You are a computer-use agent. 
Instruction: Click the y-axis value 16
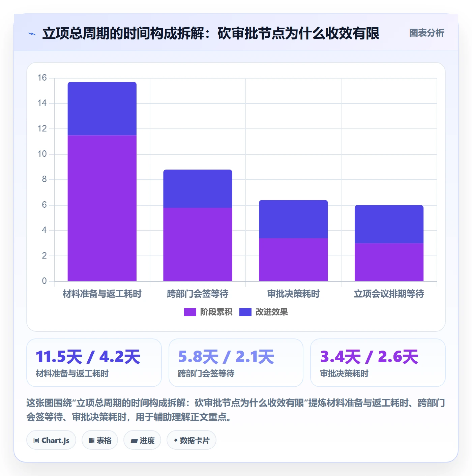click(42, 78)
